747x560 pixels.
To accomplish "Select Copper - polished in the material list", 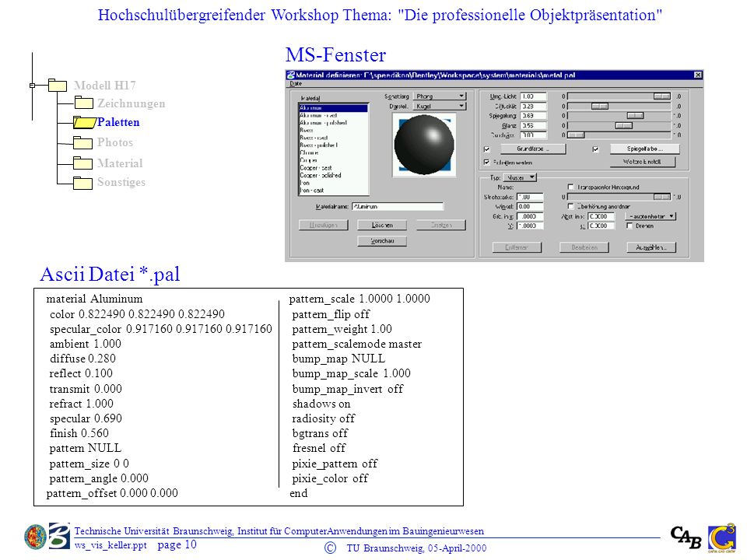I will click(333, 175).
